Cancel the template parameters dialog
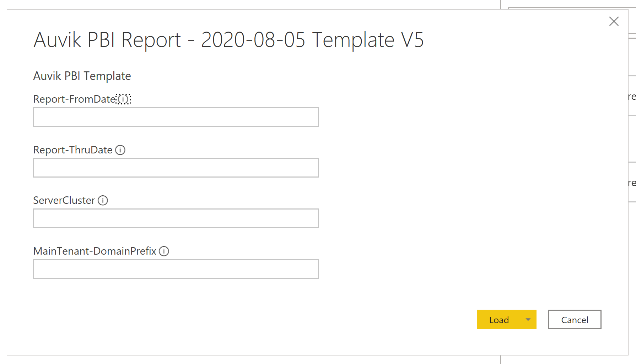Image resolution: width=636 pixels, height=364 pixels. click(x=575, y=320)
